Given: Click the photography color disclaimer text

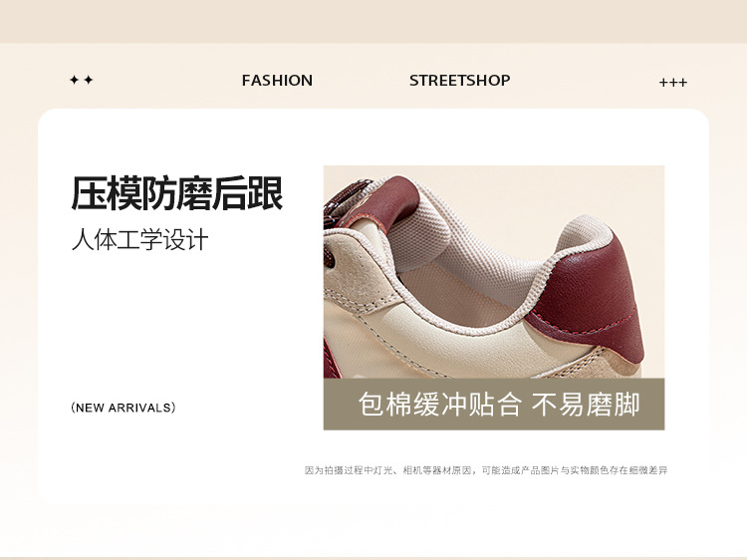Looking at the screenshot, I should click(x=486, y=470).
